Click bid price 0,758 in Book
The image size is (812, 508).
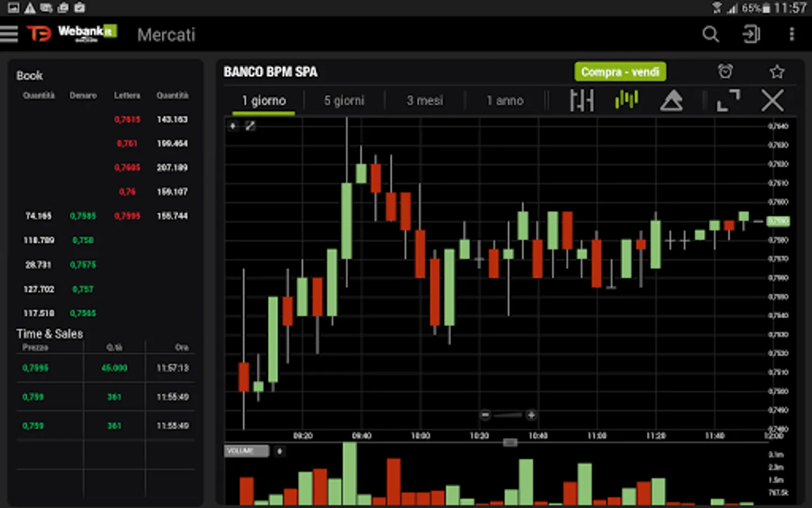click(83, 240)
